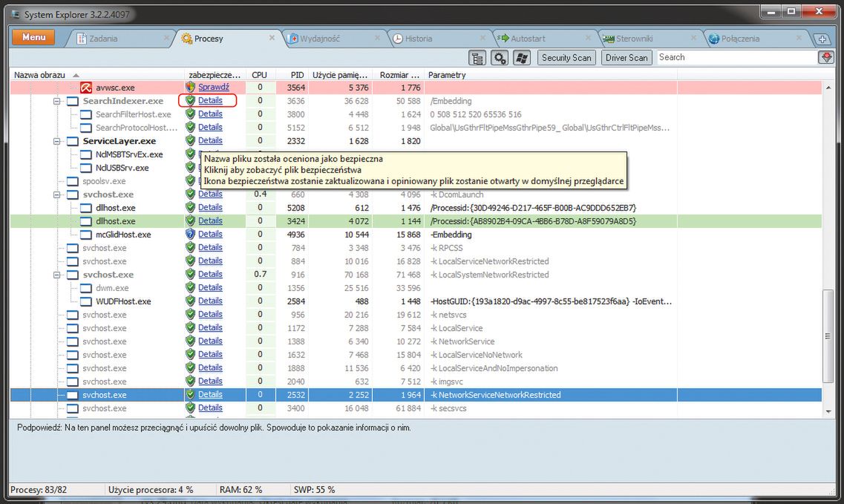The height and width of the screenshot is (504, 844).
Task: Open Details link for SearchFilterHost.exe
Action: point(210,114)
